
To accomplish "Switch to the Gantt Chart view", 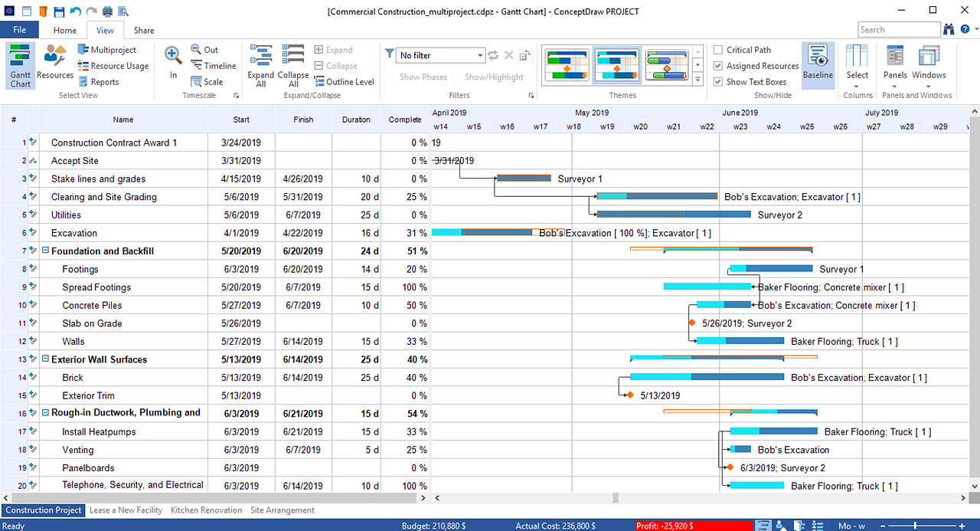I will coord(21,65).
